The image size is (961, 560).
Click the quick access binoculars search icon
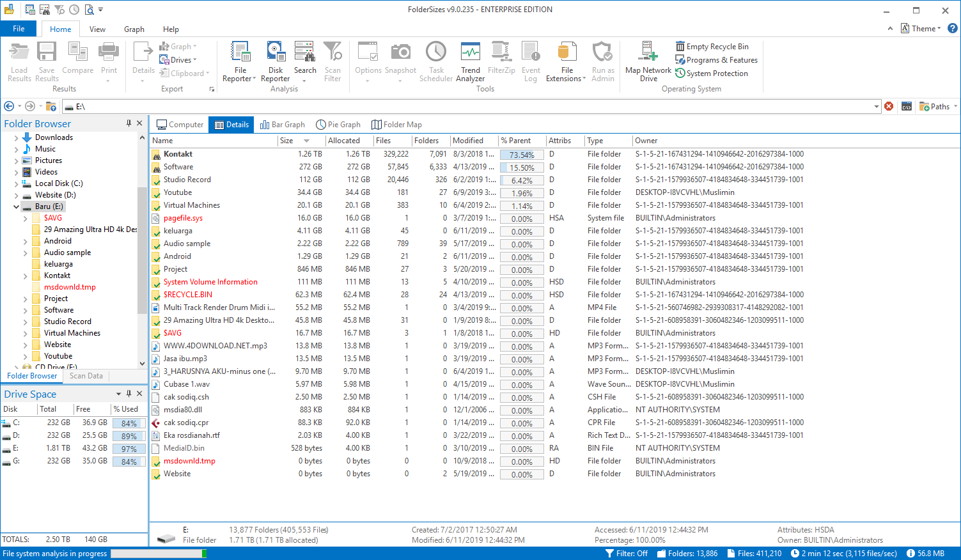click(45, 10)
